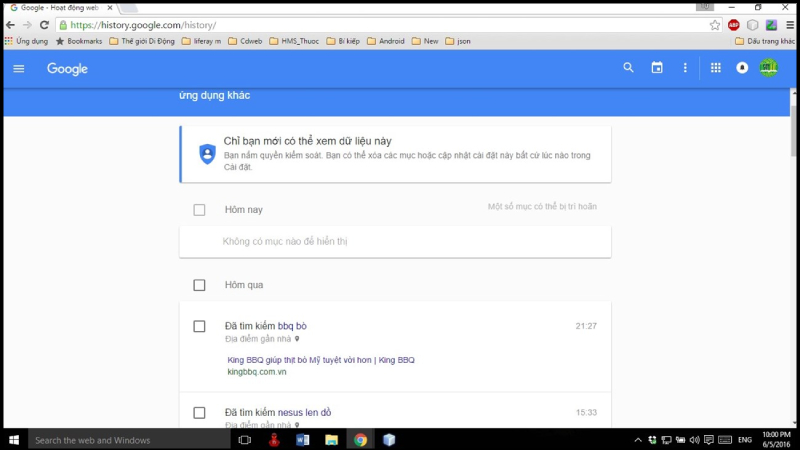The image size is (800, 450).
Task: Open the Bookmarks item in bookmarks bar
Action: pyautogui.click(x=79, y=41)
